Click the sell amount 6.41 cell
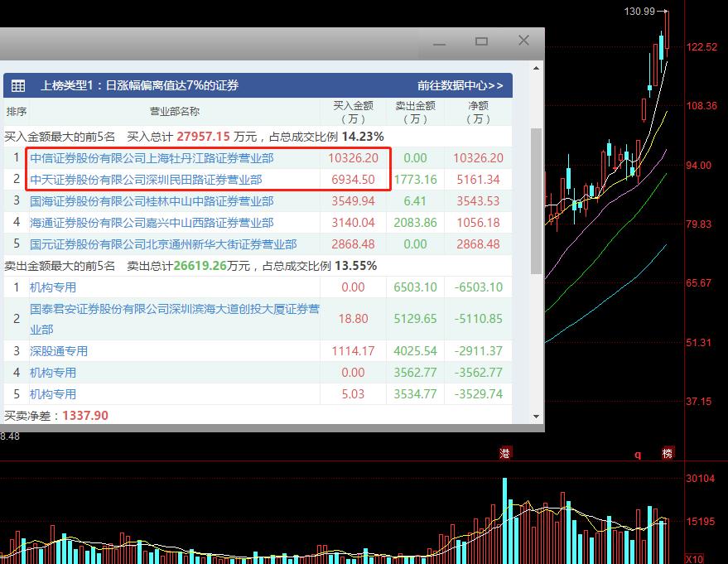The image size is (728, 564). pyautogui.click(x=415, y=201)
